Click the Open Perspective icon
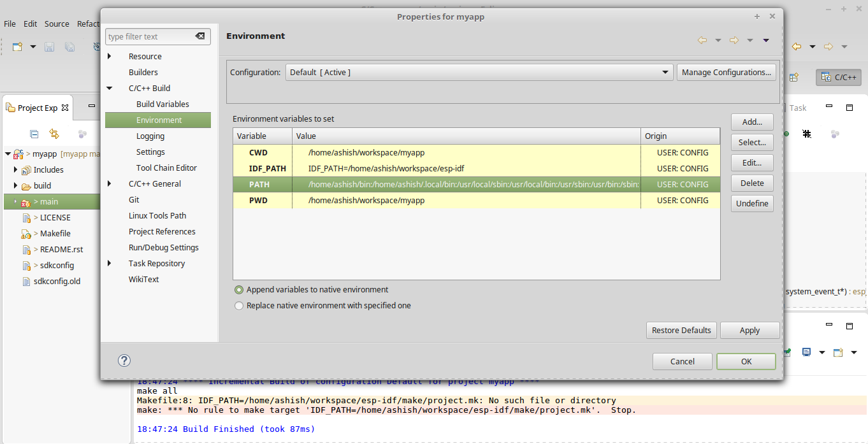This screenshot has width=868, height=444. pyautogui.click(x=794, y=77)
